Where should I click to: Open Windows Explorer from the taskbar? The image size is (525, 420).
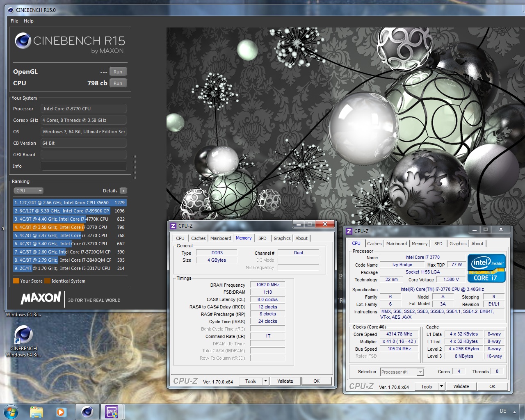point(37,411)
